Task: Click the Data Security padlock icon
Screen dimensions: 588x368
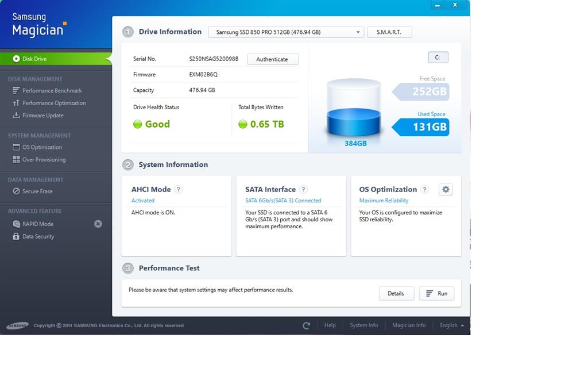Action: (x=16, y=236)
